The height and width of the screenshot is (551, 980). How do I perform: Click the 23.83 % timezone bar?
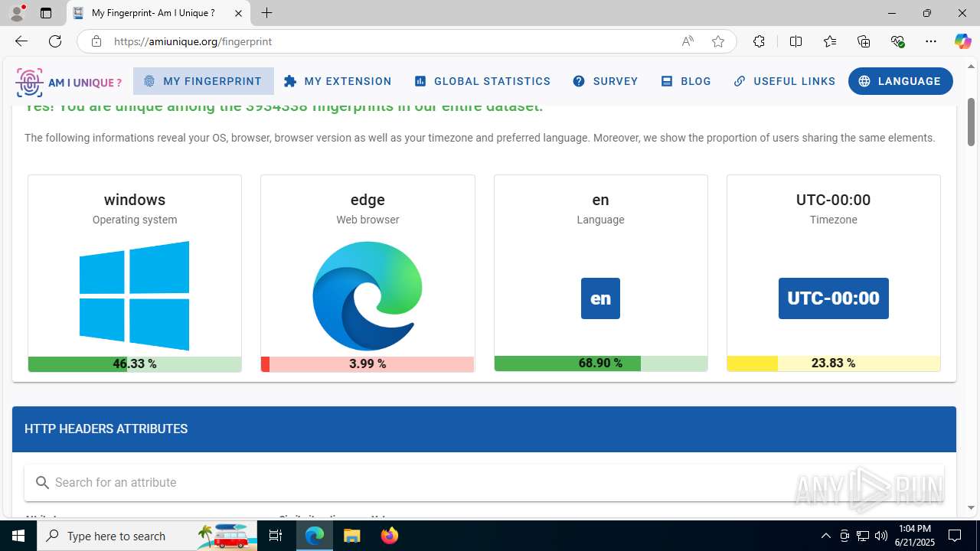pos(834,364)
